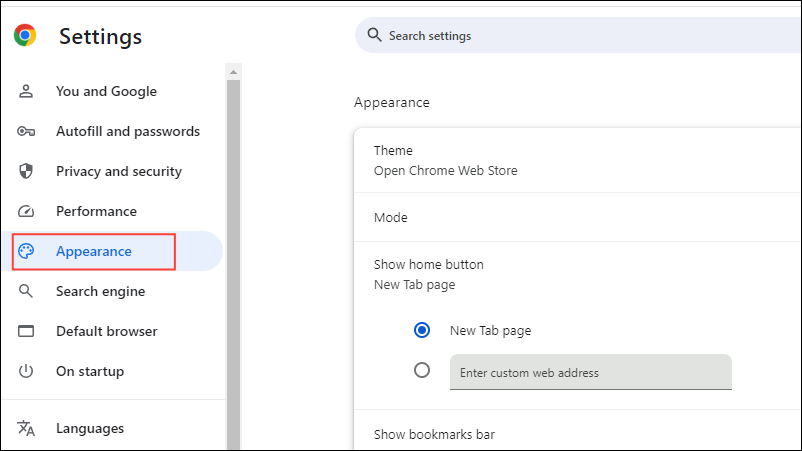
Task: Go to the Performance settings section
Action: (x=96, y=211)
